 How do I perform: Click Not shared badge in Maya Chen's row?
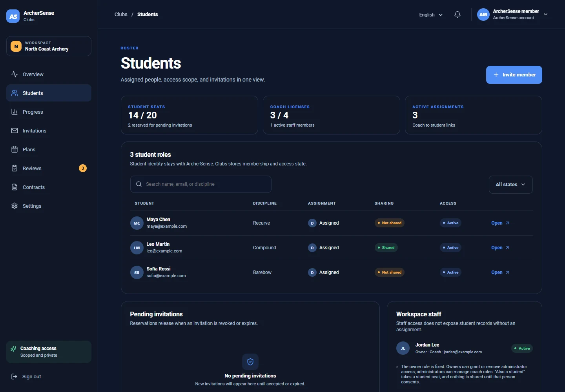coord(390,223)
